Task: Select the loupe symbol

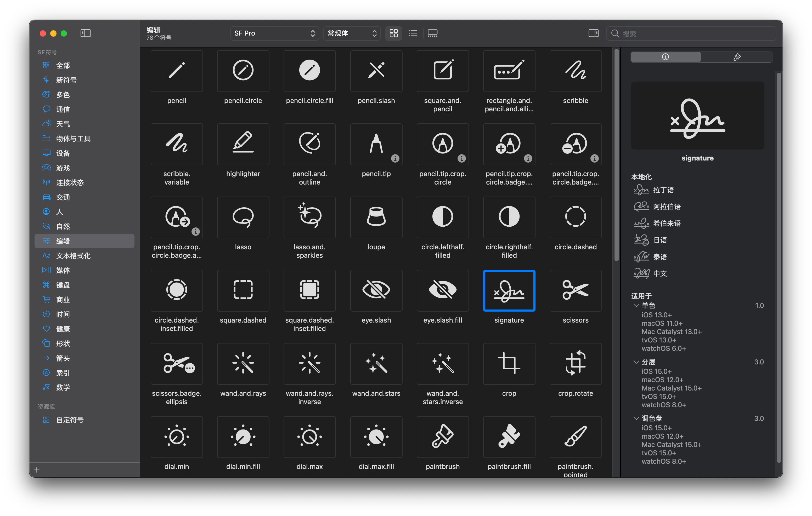Action: (x=376, y=217)
